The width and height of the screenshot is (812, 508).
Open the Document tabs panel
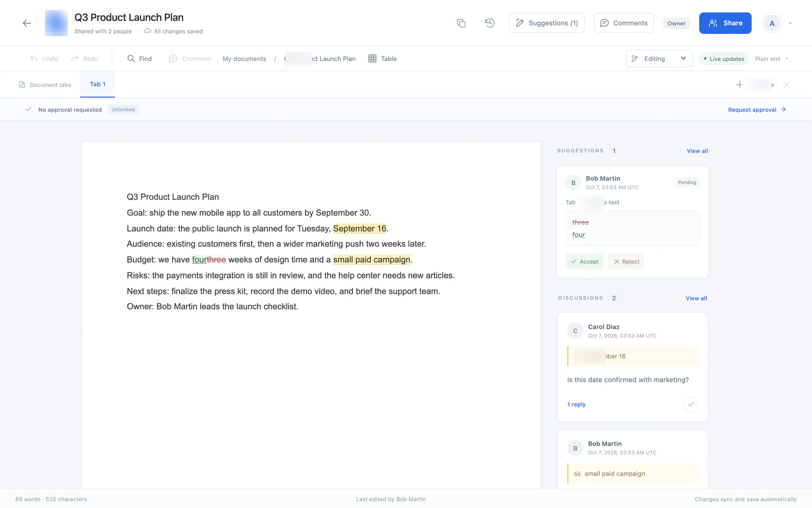point(45,85)
